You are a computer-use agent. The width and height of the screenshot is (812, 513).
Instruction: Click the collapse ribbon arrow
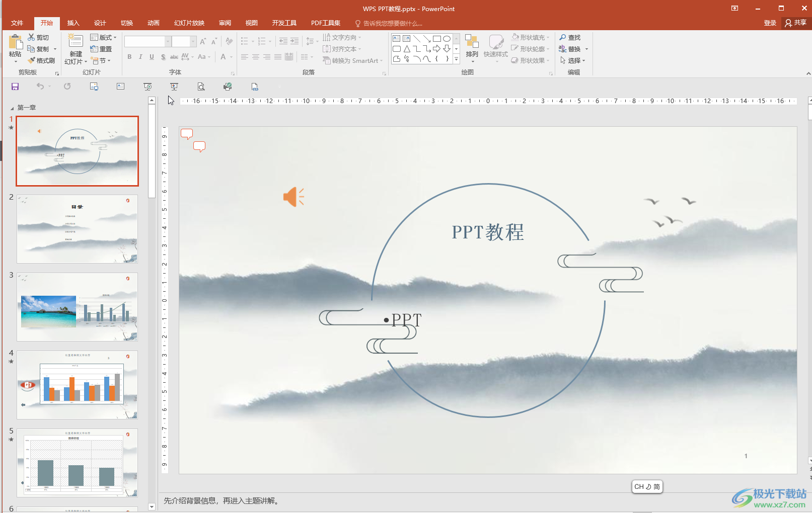click(808, 73)
